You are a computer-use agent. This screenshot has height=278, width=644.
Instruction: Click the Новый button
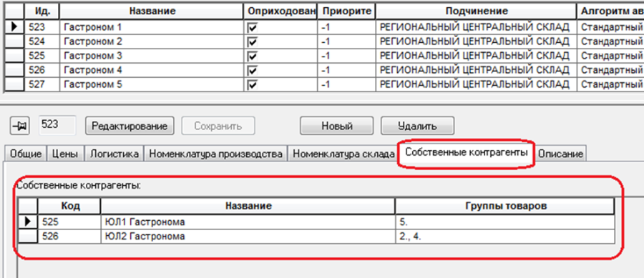[x=337, y=126]
